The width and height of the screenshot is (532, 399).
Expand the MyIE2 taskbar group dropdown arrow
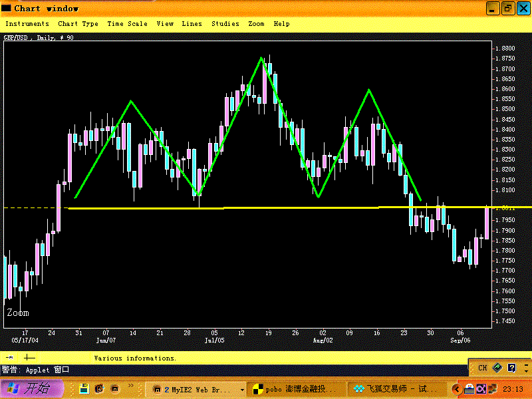(242, 390)
